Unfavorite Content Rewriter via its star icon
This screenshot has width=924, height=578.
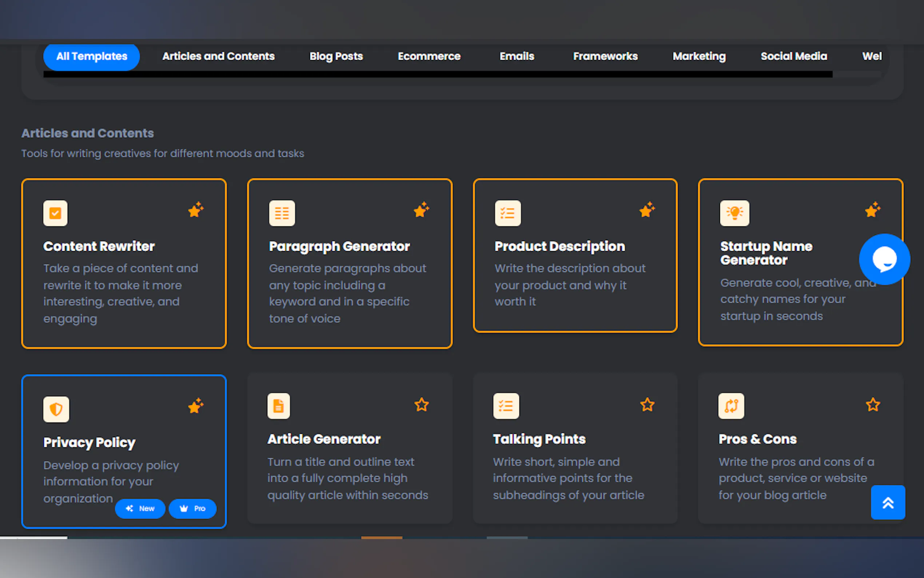(x=196, y=210)
